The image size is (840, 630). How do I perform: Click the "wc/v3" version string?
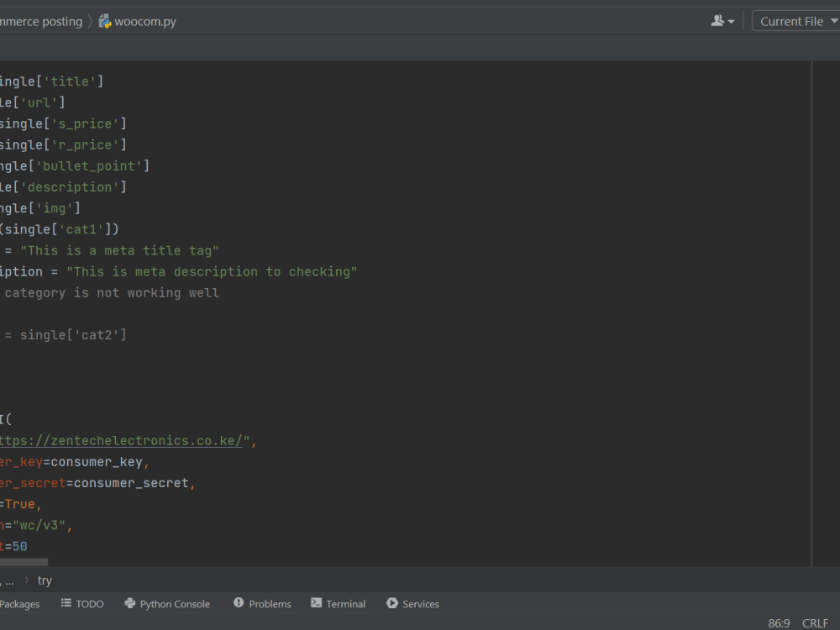39,525
